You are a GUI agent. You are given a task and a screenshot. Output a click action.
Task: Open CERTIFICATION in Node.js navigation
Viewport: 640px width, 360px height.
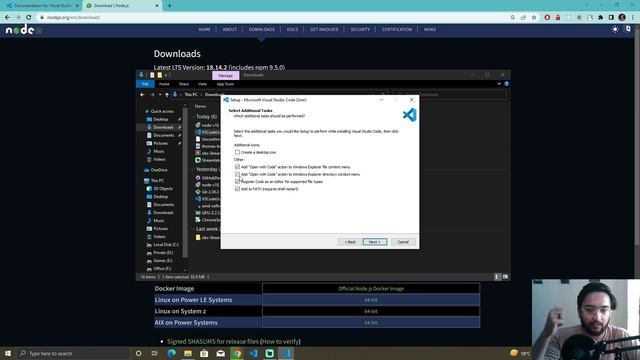(x=397, y=29)
